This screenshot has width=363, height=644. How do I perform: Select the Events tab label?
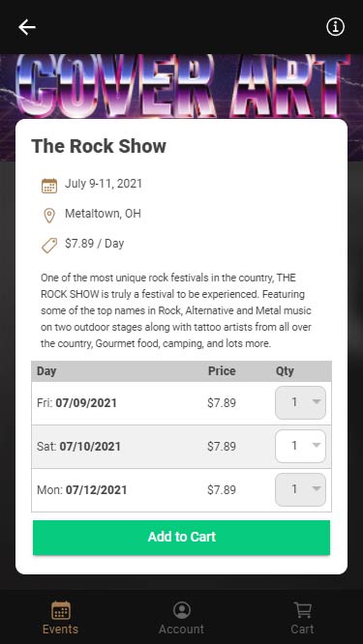pos(60,629)
